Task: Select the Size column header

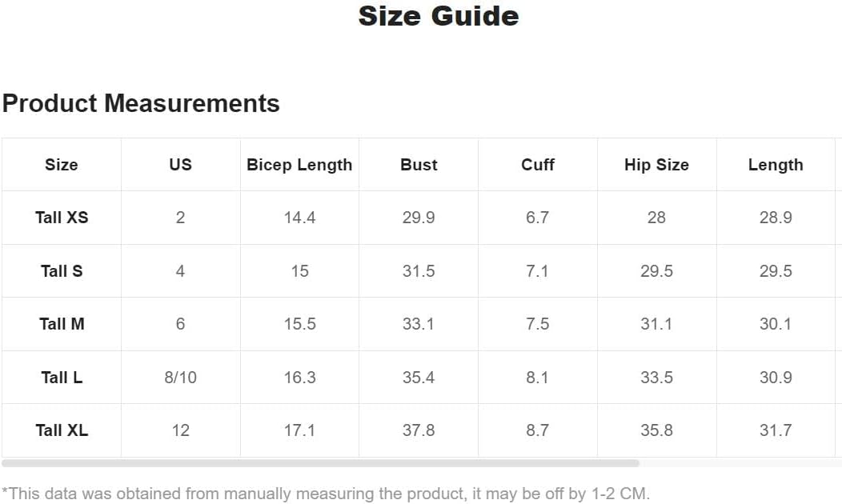Action: (61, 165)
